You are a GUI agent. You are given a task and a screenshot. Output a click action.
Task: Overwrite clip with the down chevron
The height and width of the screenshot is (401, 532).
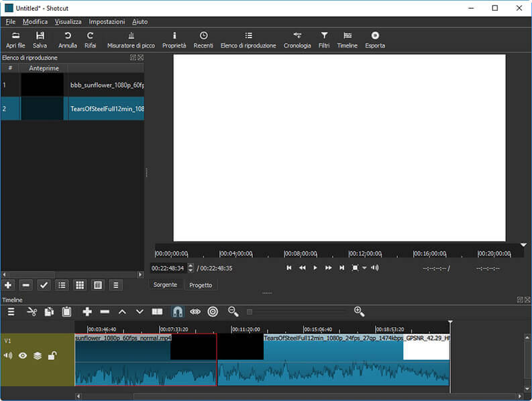click(140, 311)
